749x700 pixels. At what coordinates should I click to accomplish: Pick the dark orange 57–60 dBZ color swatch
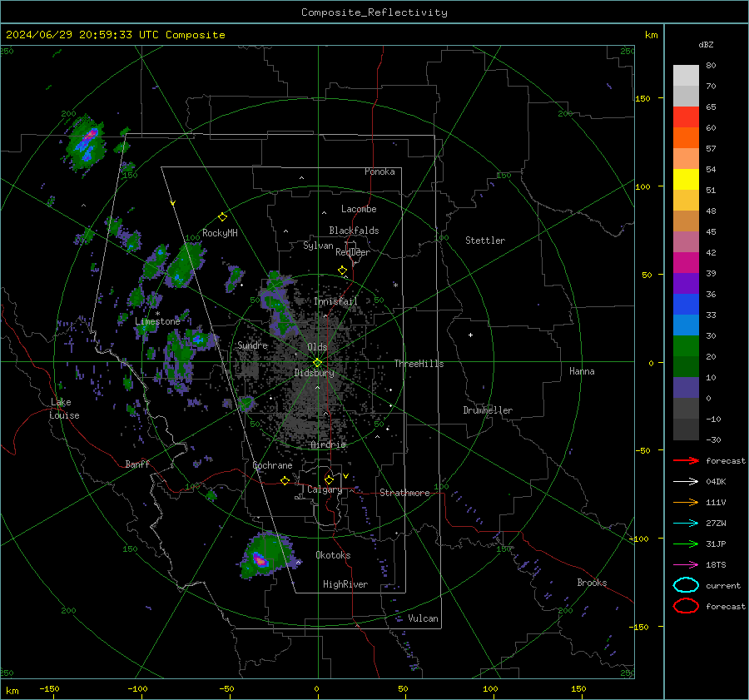(686, 138)
